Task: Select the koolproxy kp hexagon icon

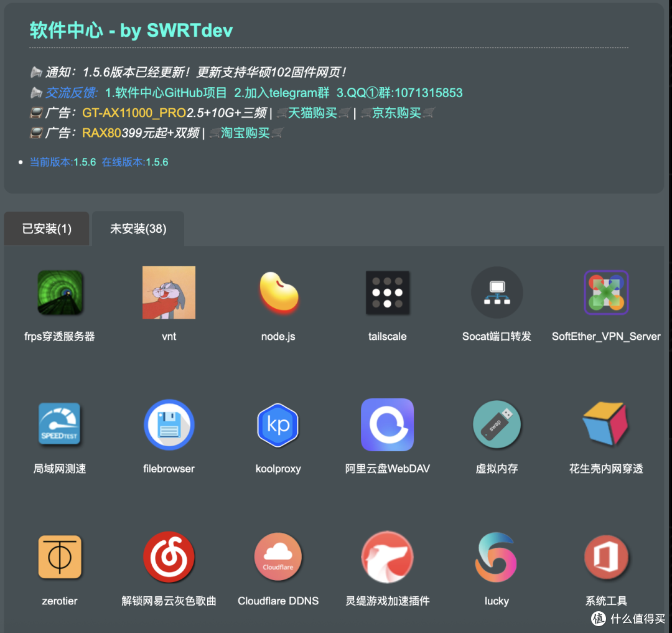Action: 278,424
